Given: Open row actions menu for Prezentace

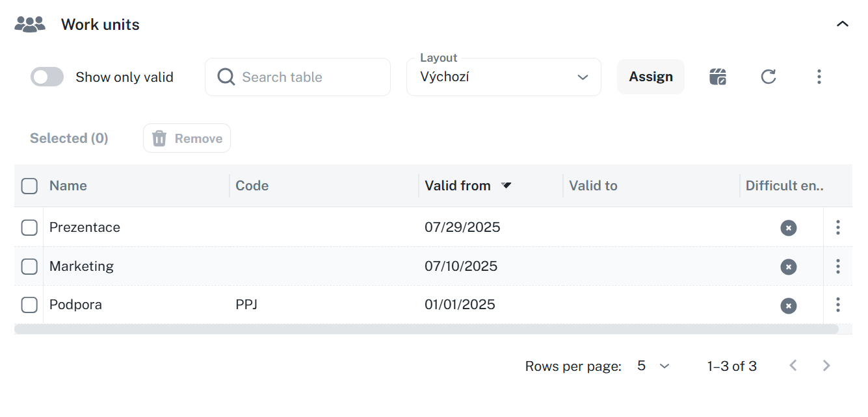Looking at the screenshot, I should point(837,227).
